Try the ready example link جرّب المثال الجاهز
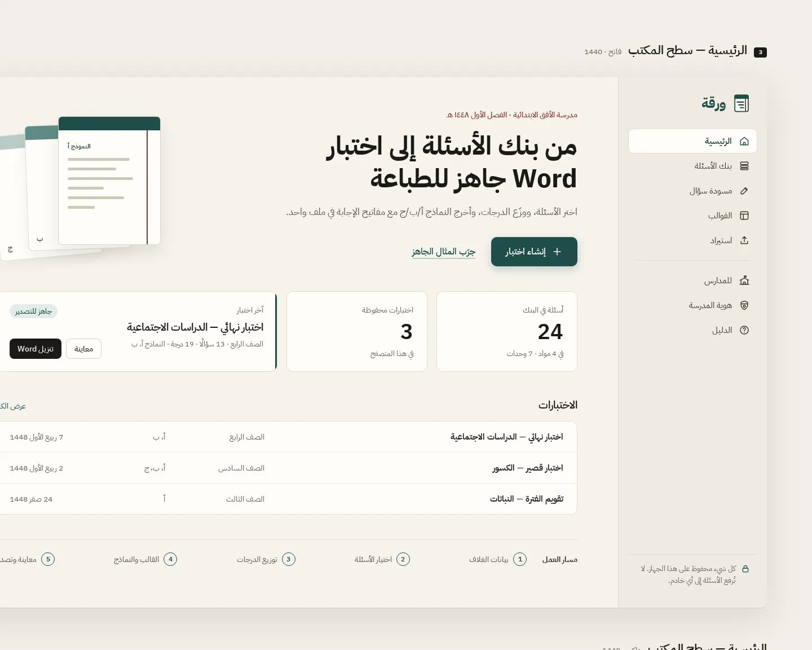The height and width of the screenshot is (650, 812). pyautogui.click(x=443, y=252)
